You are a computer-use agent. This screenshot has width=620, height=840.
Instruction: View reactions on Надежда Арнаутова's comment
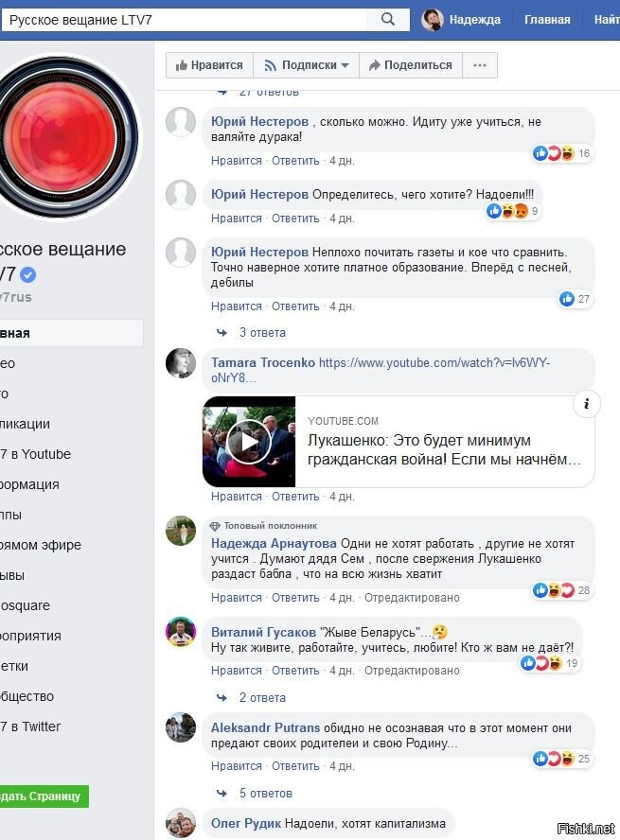(561, 590)
